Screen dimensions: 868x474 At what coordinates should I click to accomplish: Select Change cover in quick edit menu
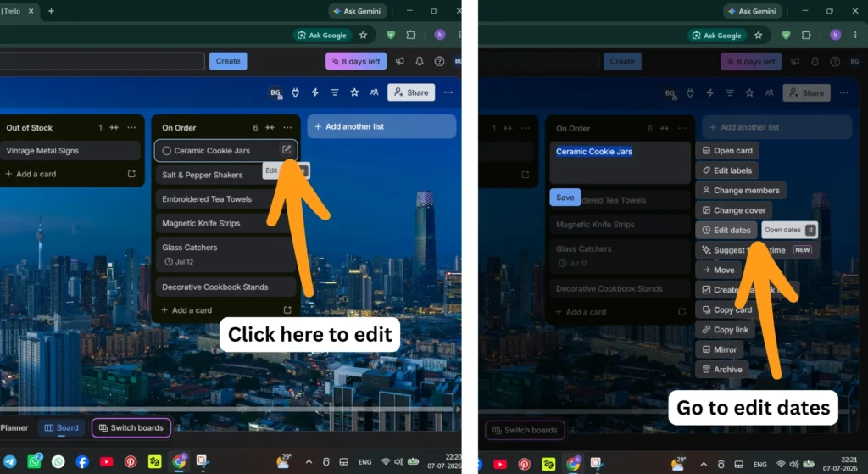tap(734, 210)
